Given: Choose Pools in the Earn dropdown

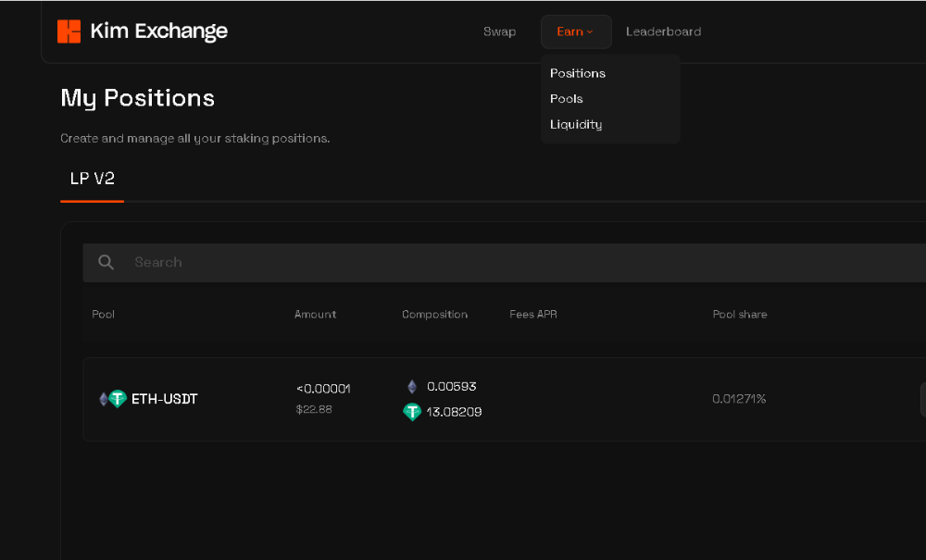Looking at the screenshot, I should (567, 99).
